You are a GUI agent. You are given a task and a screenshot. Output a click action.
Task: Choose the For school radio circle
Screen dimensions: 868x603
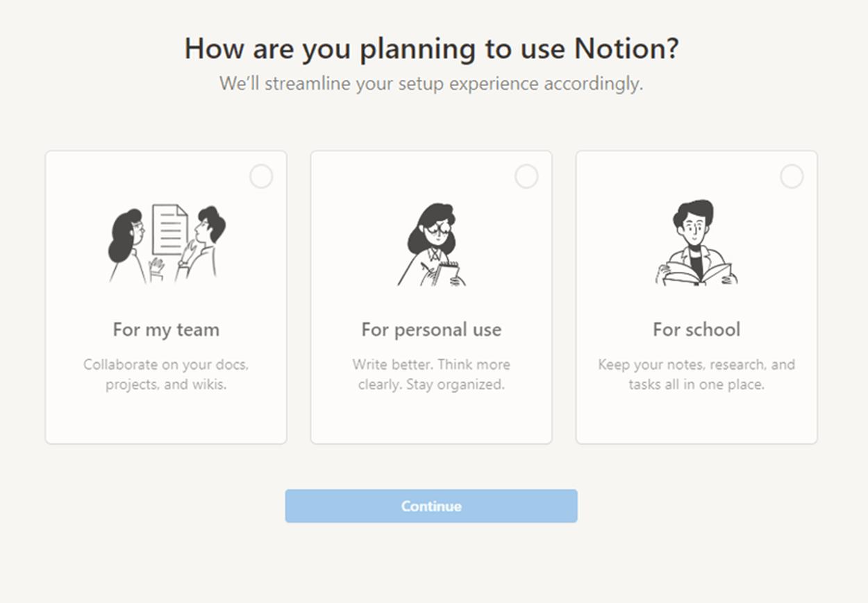(792, 177)
